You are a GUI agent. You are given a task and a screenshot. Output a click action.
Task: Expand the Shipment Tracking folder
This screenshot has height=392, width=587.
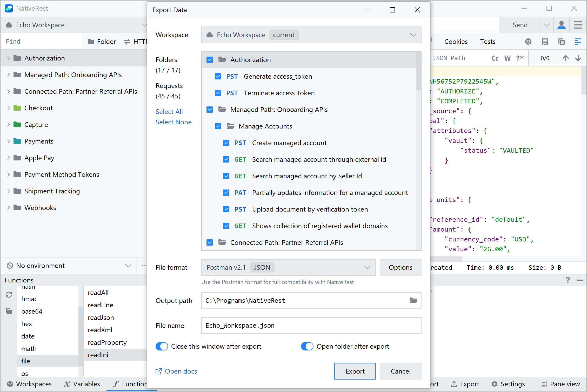[9, 191]
